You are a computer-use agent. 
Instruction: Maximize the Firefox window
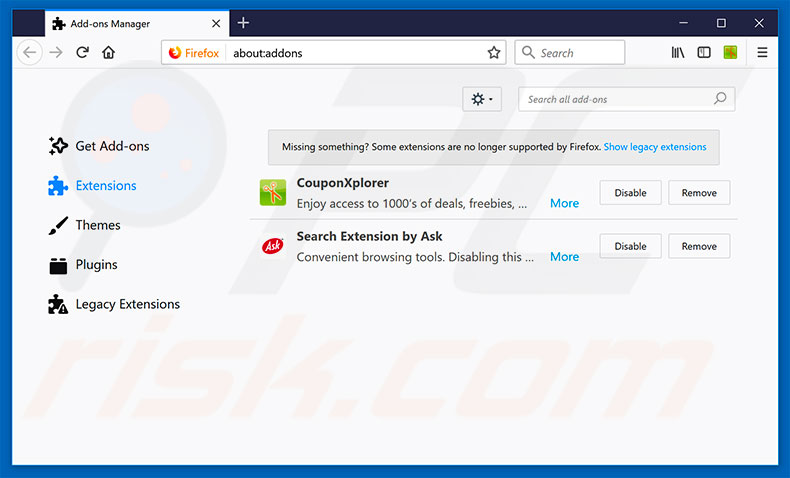(x=721, y=23)
